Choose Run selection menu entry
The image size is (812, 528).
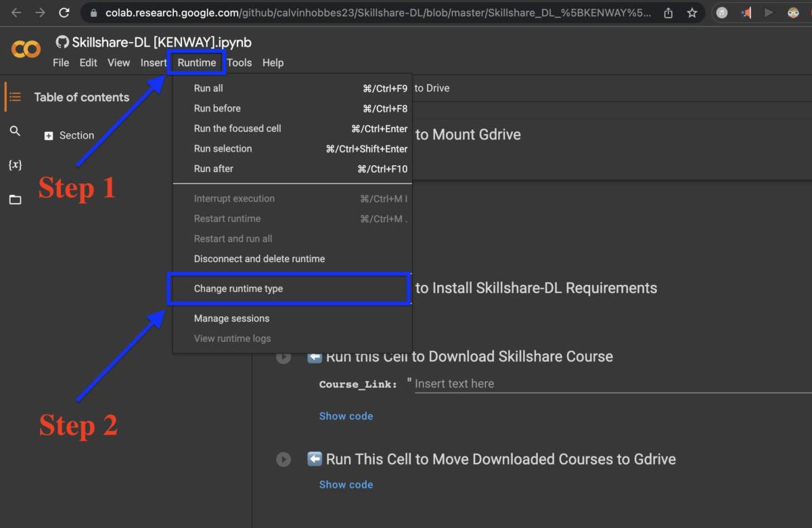pos(292,149)
